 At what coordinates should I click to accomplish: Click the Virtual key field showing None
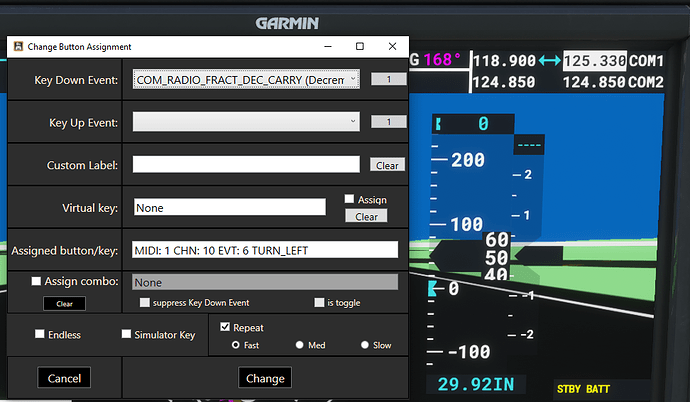click(229, 208)
